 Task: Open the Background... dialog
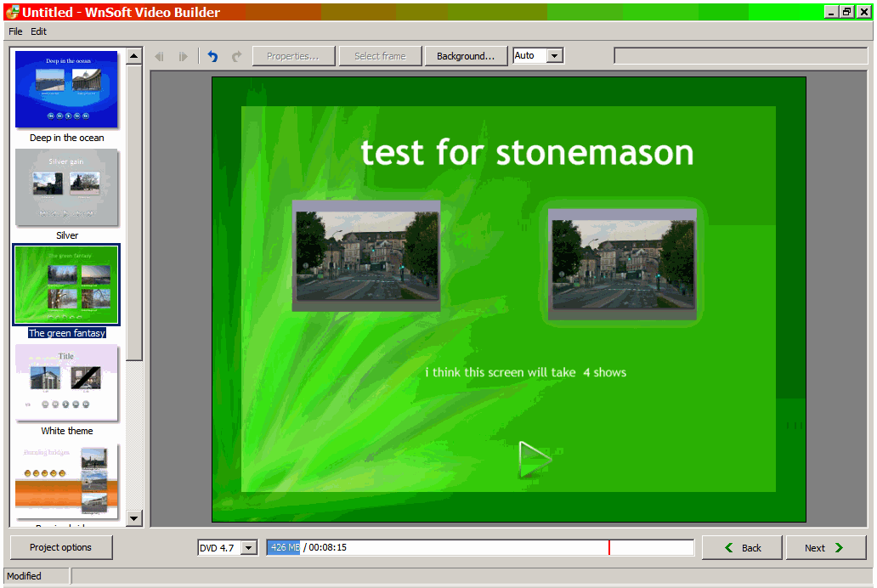[x=466, y=56]
